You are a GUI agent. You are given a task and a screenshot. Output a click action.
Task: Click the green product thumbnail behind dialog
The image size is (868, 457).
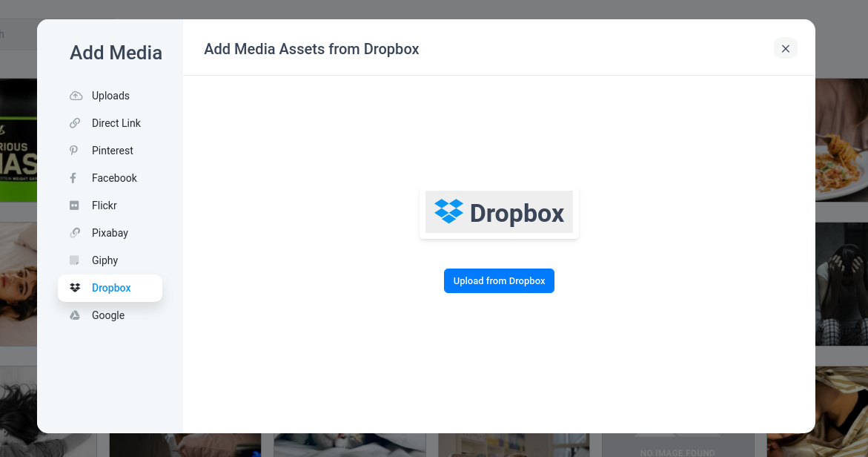(19, 139)
